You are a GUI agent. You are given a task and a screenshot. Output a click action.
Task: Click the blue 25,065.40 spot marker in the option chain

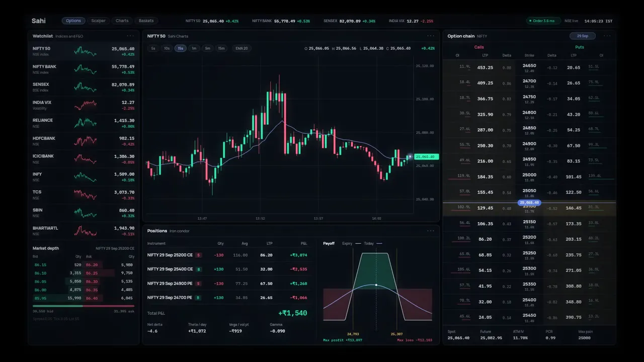coord(529,203)
